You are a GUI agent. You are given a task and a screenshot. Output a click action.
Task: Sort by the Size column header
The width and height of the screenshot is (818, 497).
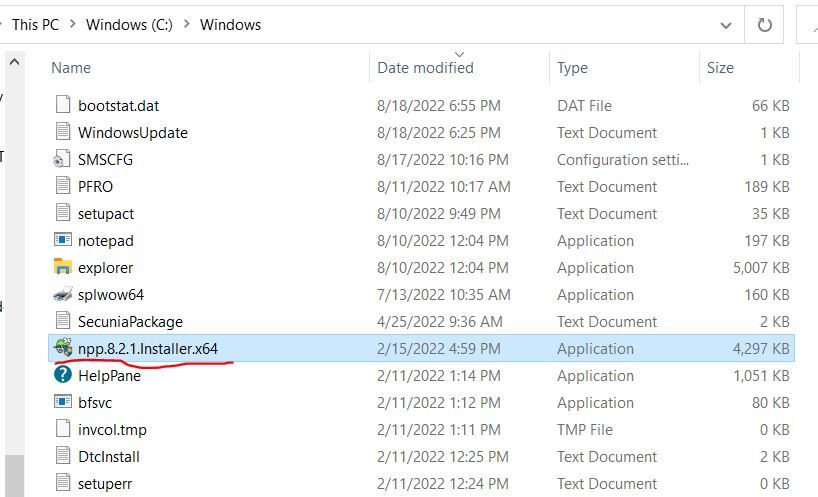coord(720,68)
